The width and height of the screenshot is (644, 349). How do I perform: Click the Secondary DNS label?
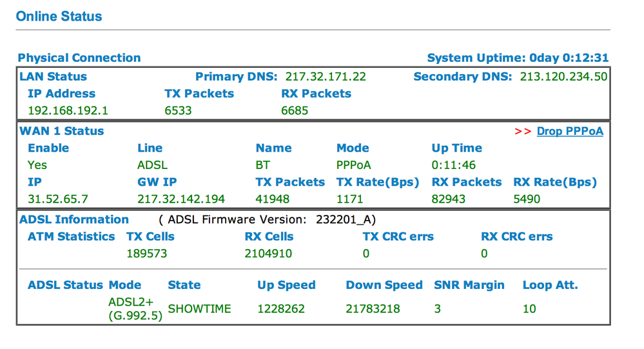pos(463,77)
